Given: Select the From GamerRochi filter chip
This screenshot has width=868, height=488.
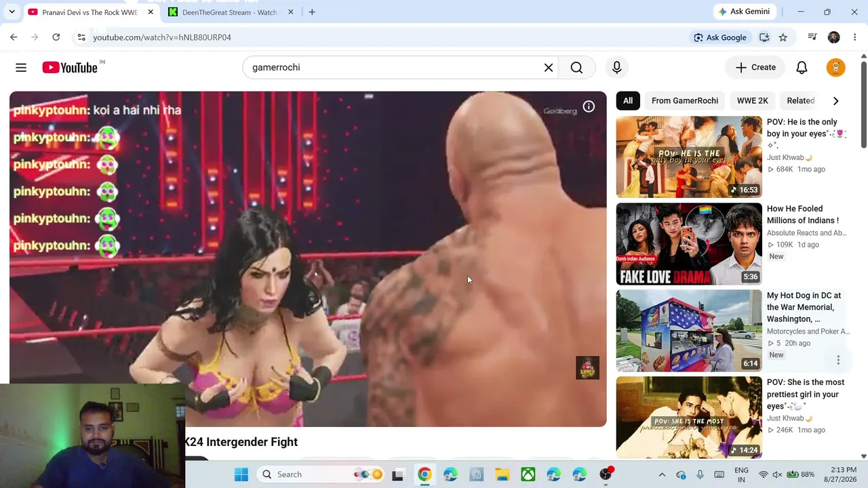Looking at the screenshot, I should (685, 100).
